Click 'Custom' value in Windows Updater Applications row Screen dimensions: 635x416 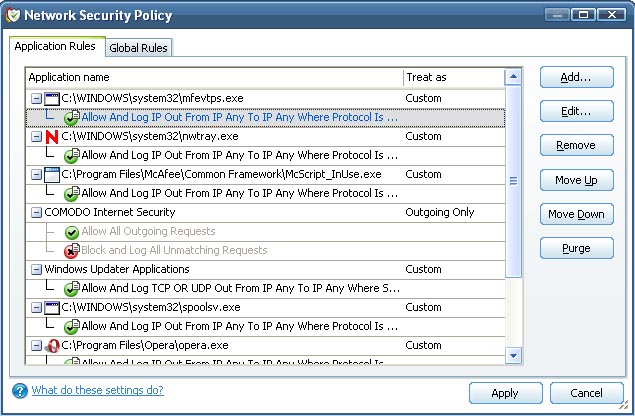[x=424, y=269]
